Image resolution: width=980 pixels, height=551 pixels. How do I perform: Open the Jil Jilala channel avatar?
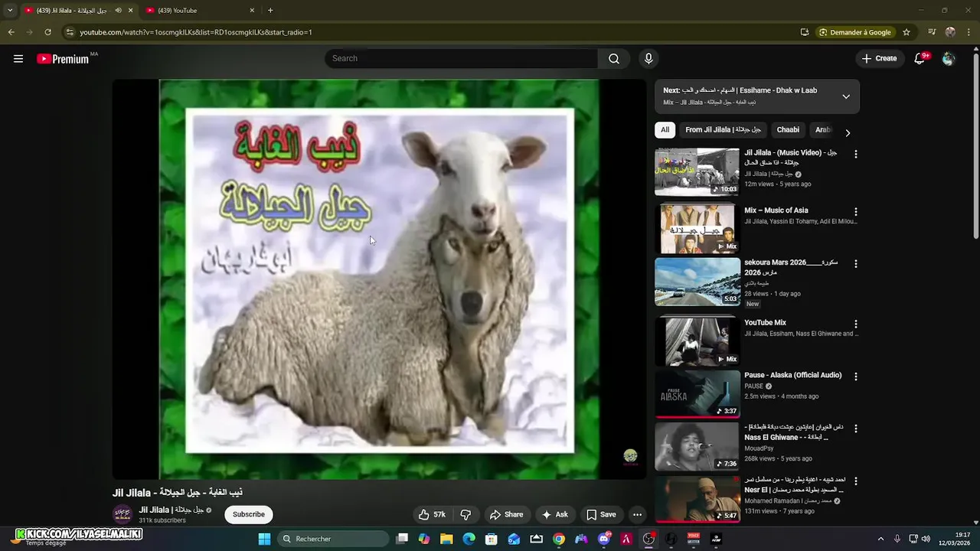click(122, 514)
